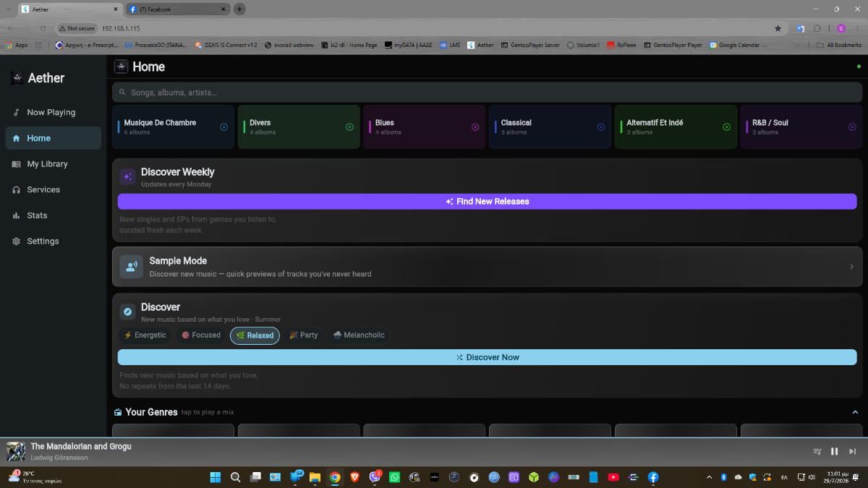868x488 pixels.
Task: Select the Aether browser tab
Action: 69,9
